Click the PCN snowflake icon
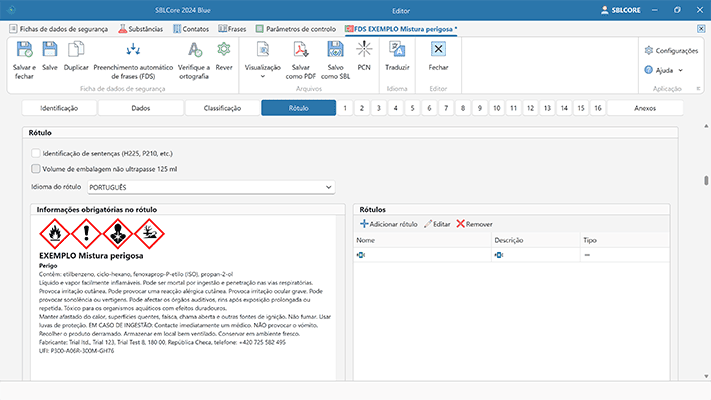 (364, 50)
